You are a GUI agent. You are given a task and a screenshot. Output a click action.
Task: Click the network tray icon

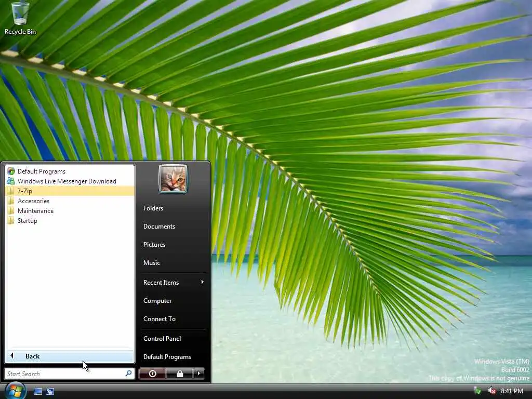pos(477,391)
